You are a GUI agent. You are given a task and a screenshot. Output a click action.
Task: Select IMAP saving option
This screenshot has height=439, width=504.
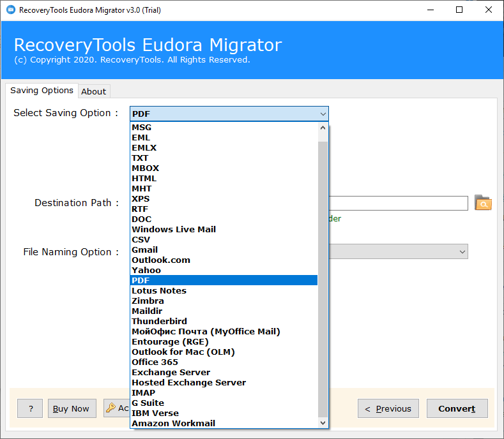coord(224,393)
